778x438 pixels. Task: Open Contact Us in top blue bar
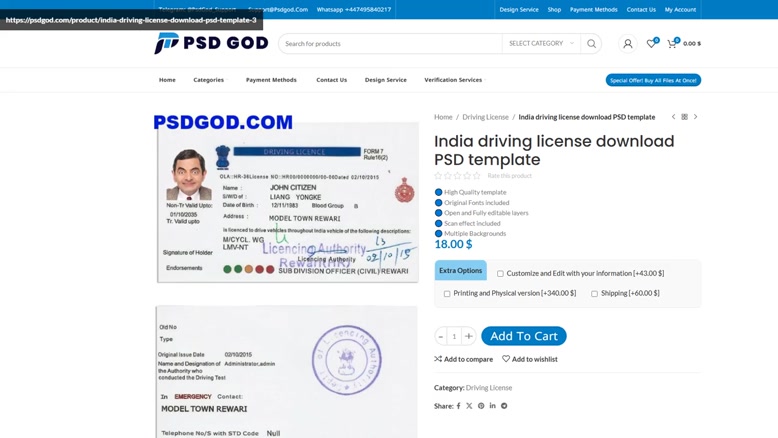(641, 9)
